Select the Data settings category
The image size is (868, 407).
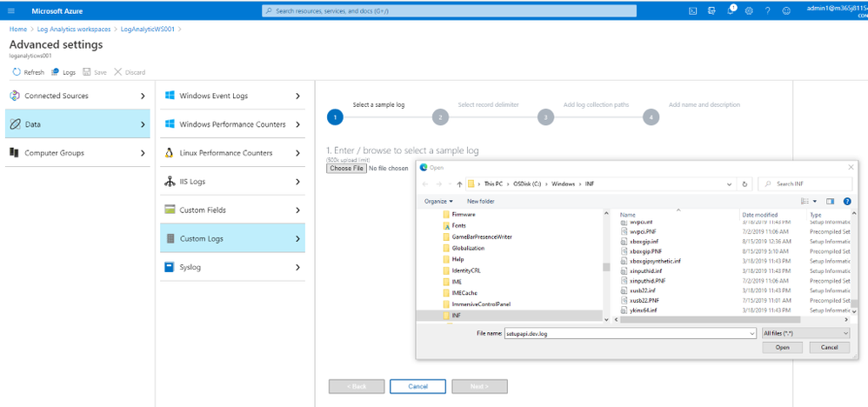click(77, 124)
